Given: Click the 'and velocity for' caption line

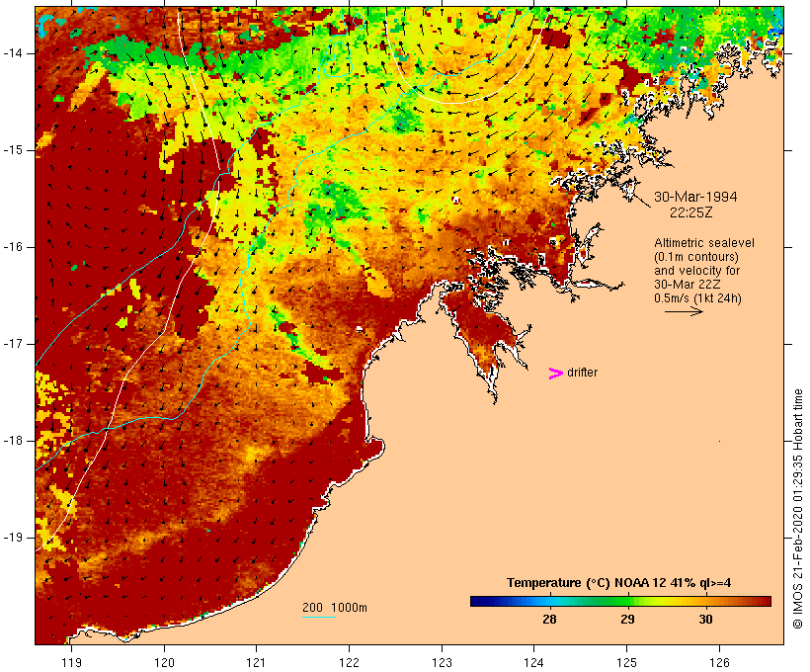Looking at the screenshot, I should coord(696,271).
